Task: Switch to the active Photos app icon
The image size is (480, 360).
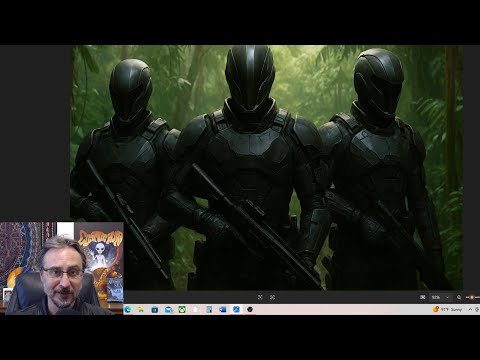Action: [x=236, y=310]
